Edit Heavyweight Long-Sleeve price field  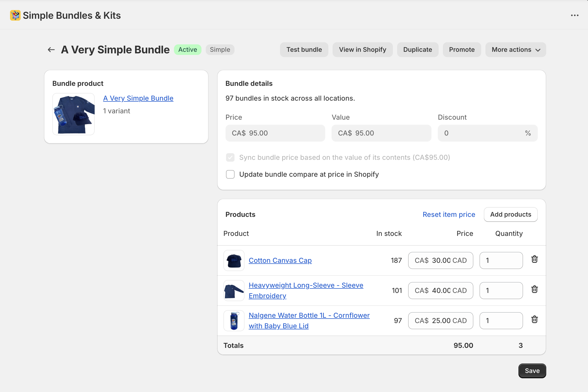440,291
